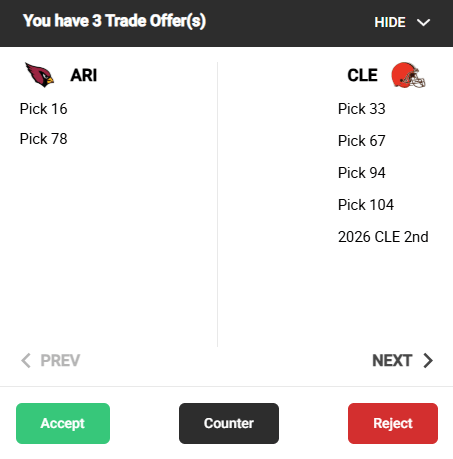Click the NEXT text link
453x459 pixels.
[x=392, y=360]
